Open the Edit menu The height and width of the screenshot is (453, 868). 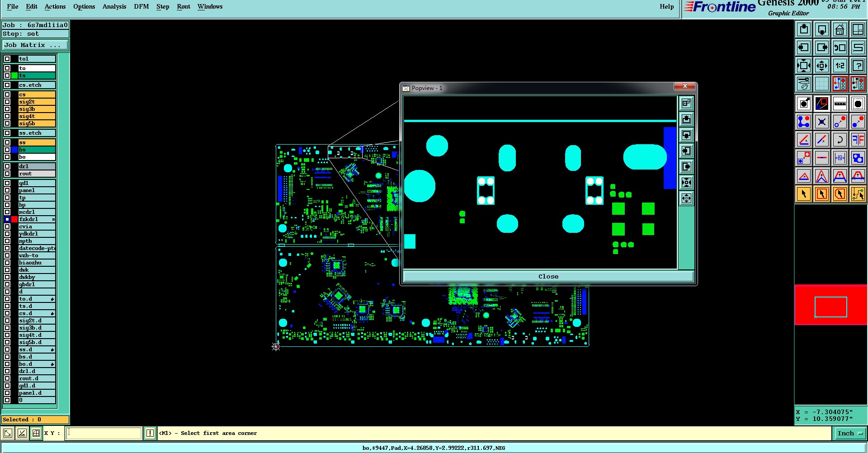tap(32, 6)
